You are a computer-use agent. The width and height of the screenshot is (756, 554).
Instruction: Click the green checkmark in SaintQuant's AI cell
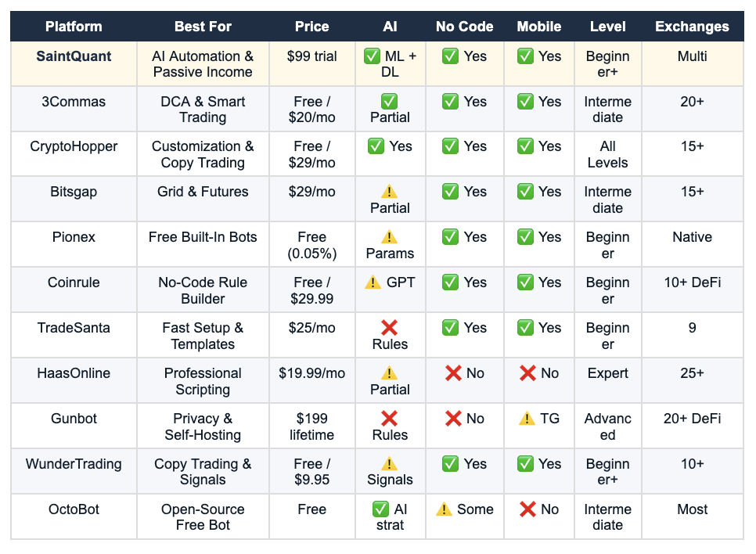point(372,56)
